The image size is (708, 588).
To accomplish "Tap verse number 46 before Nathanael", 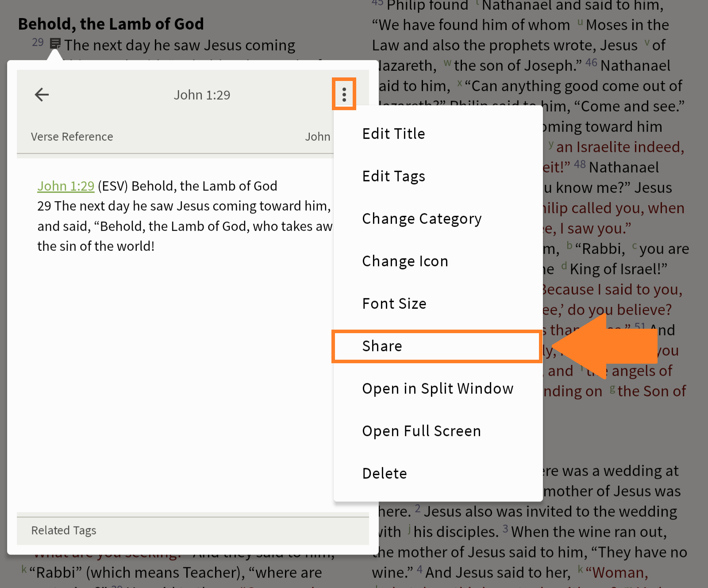I will point(591,62).
